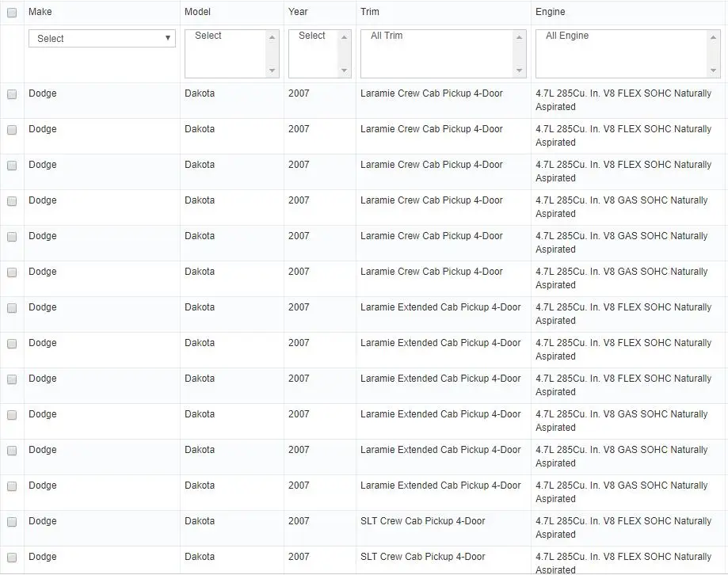Check the first Laramie Crew Cab FLEX row
Screen dimensions: 728x575
(12, 94)
